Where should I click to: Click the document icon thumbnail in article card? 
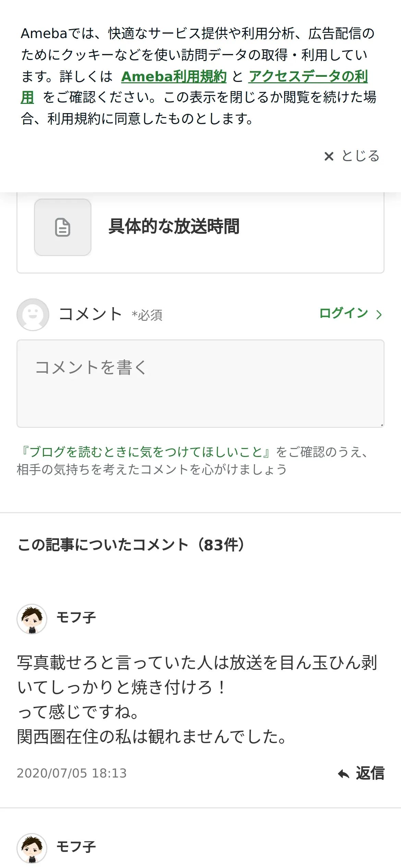coord(63,227)
